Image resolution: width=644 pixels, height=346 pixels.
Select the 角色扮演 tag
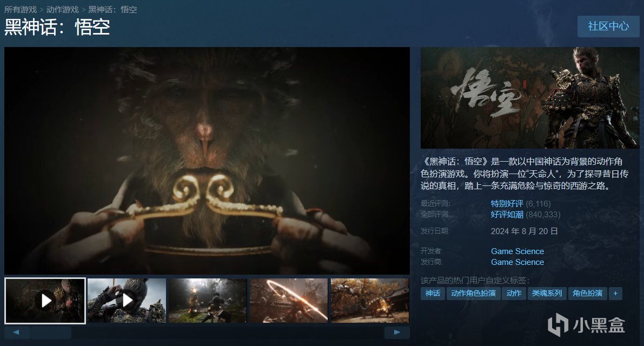click(587, 294)
